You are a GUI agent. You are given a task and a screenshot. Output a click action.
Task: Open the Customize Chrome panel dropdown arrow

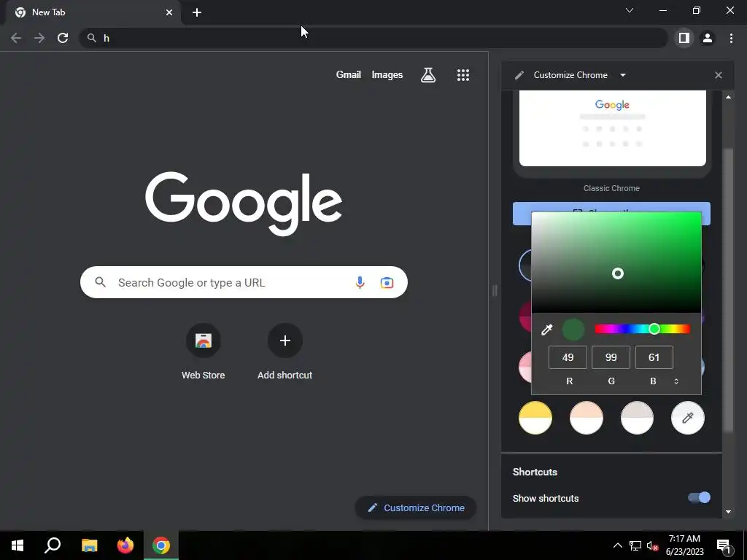(623, 75)
